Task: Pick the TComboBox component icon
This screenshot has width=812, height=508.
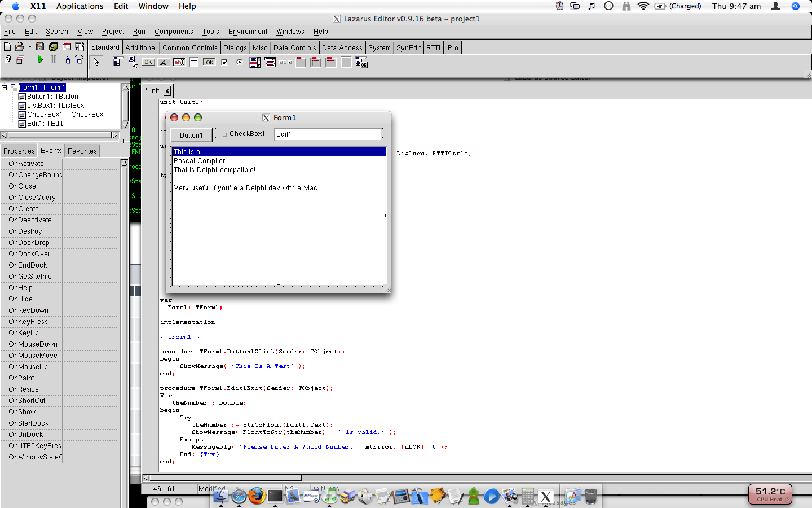Action: coord(270,62)
